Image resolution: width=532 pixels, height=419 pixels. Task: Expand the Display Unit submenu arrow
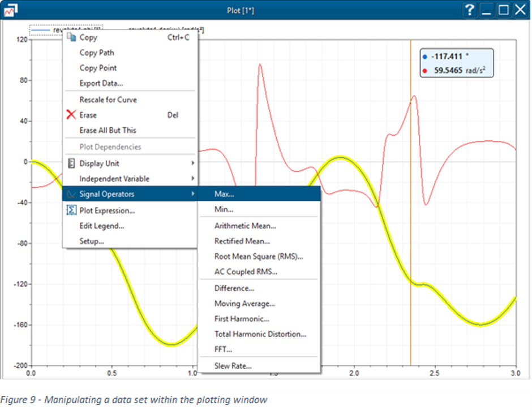click(193, 163)
